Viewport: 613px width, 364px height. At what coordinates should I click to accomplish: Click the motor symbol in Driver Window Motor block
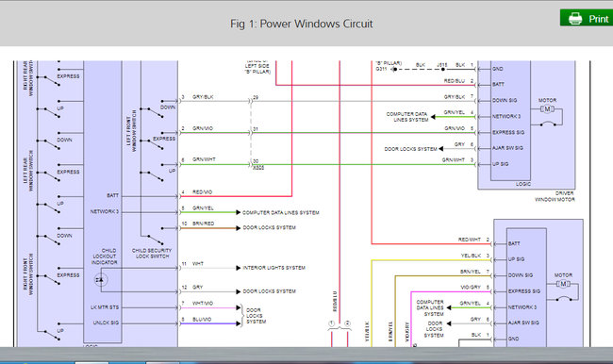click(547, 109)
